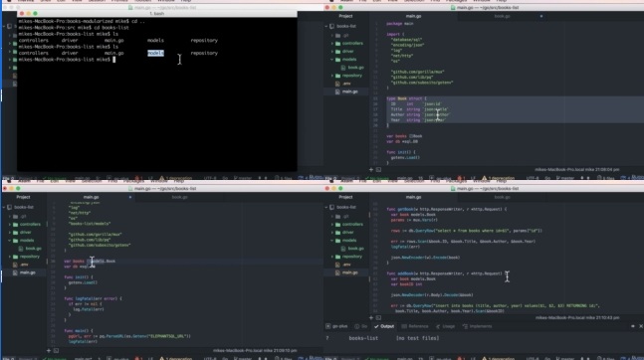This screenshot has width=644, height=360.
Task: Click master git branch in Book struct window status bar
Action: [x=564, y=178]
